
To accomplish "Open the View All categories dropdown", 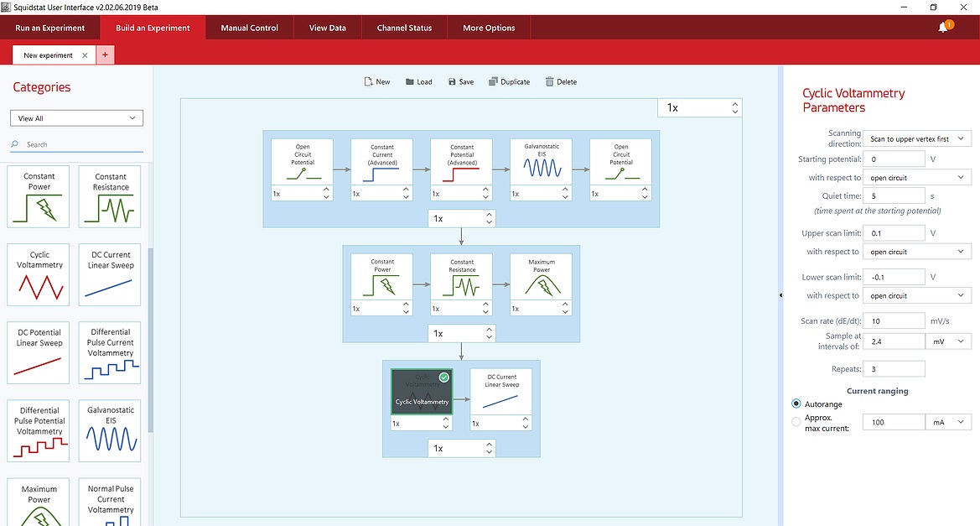I will 76,118.
